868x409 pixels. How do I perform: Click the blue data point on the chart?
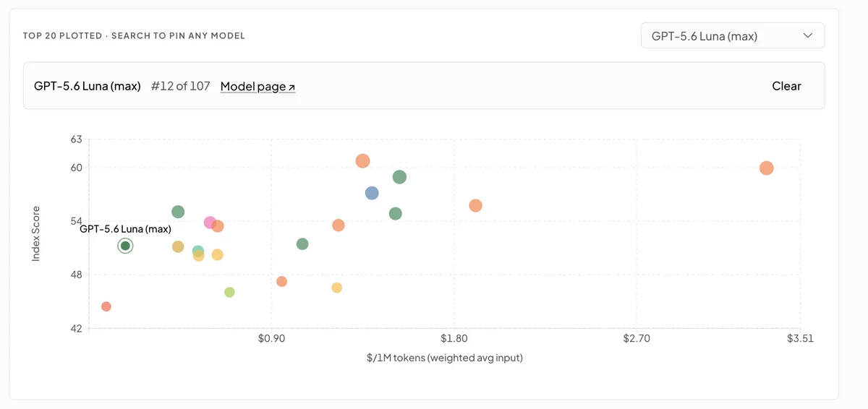(x=372, y=193)
